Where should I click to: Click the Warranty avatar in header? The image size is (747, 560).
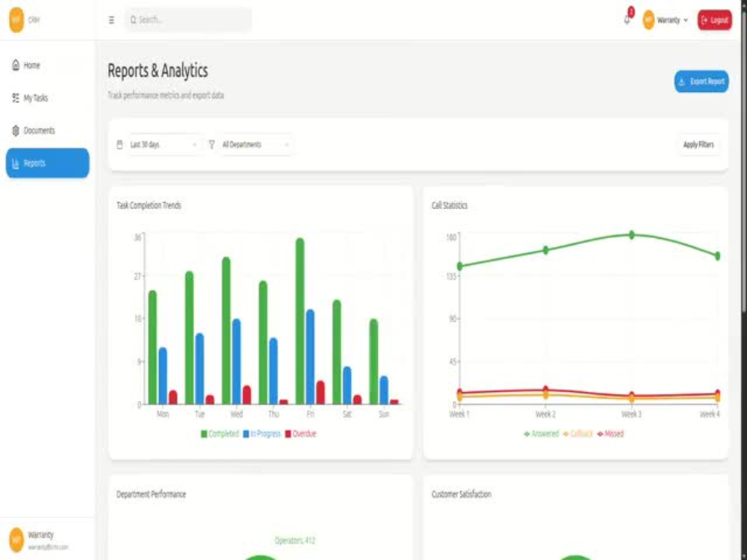click(648, 20)
